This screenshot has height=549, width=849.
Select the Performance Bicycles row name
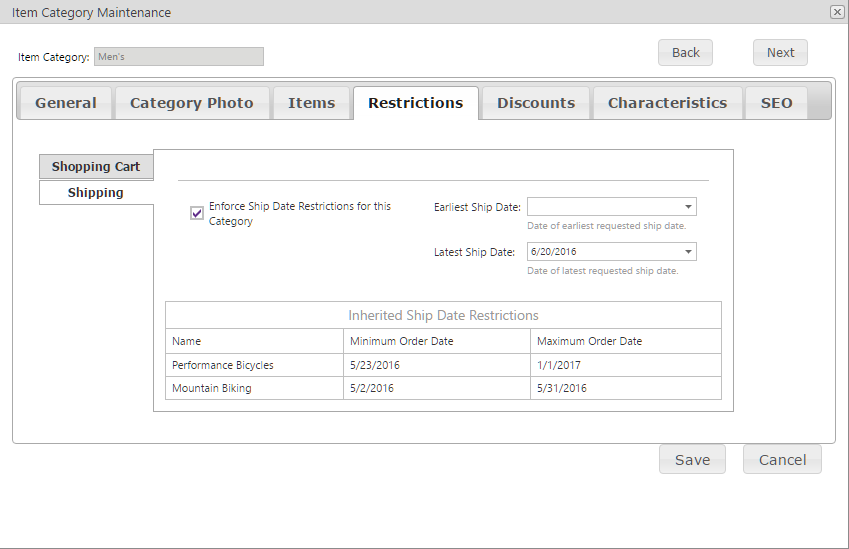click(x=223, y=365)
